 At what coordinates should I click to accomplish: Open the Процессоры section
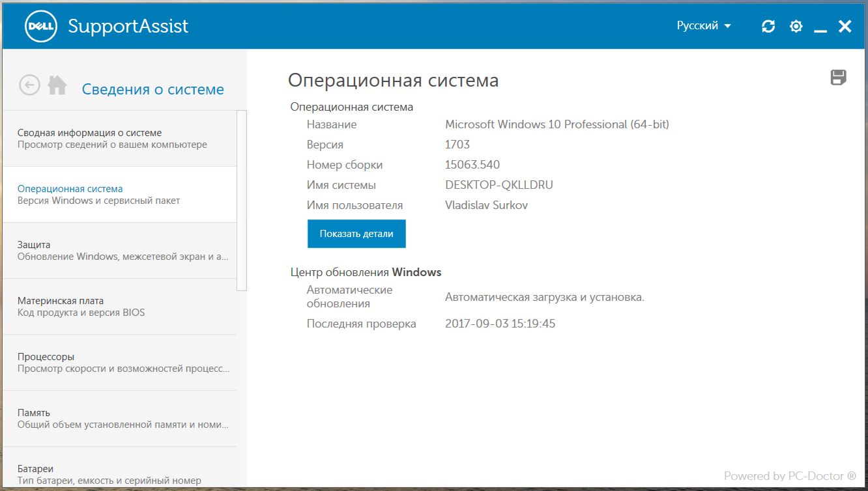[119, 362]
